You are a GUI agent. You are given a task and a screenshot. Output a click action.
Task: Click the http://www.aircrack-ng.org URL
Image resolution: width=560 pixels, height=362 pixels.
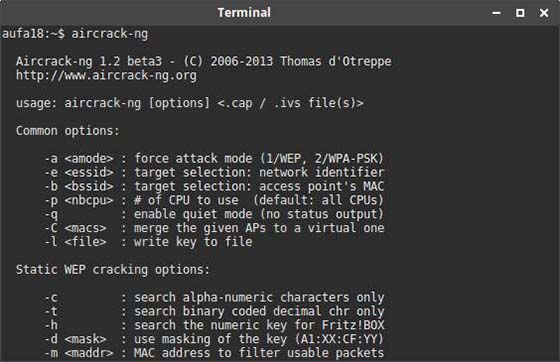coord(106,75)
